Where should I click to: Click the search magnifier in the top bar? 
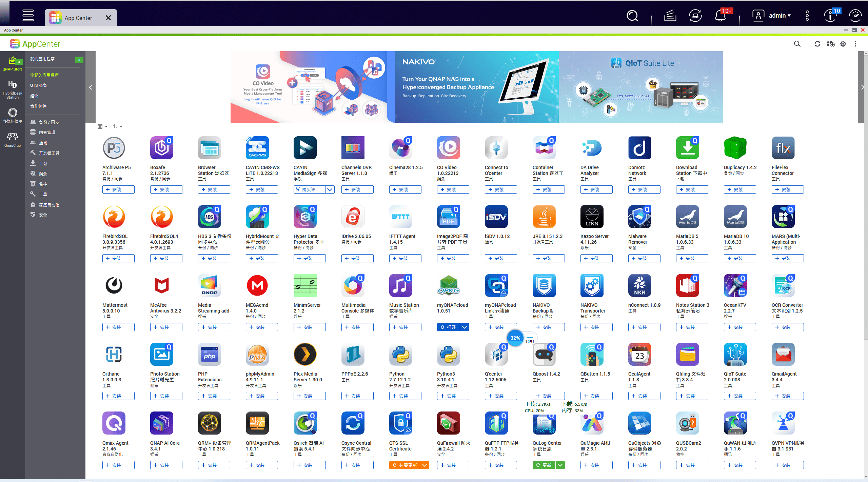tap(632, 16)
